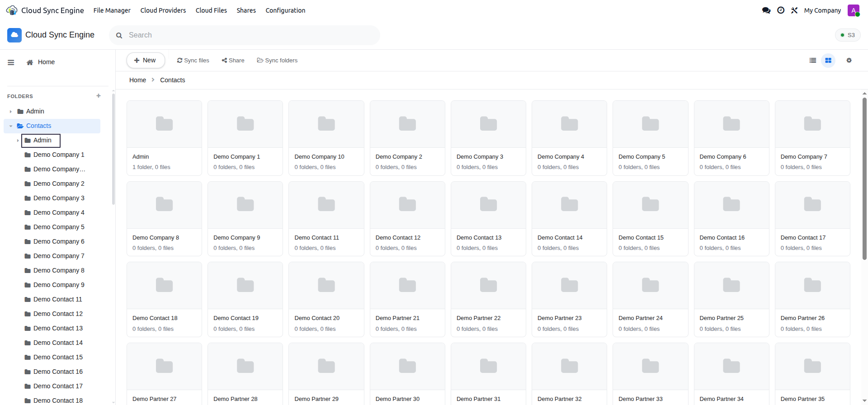Open the Demo Company 7 folder card
The width and height of the screenshot is (868, 405).
(x=812, y=138)
